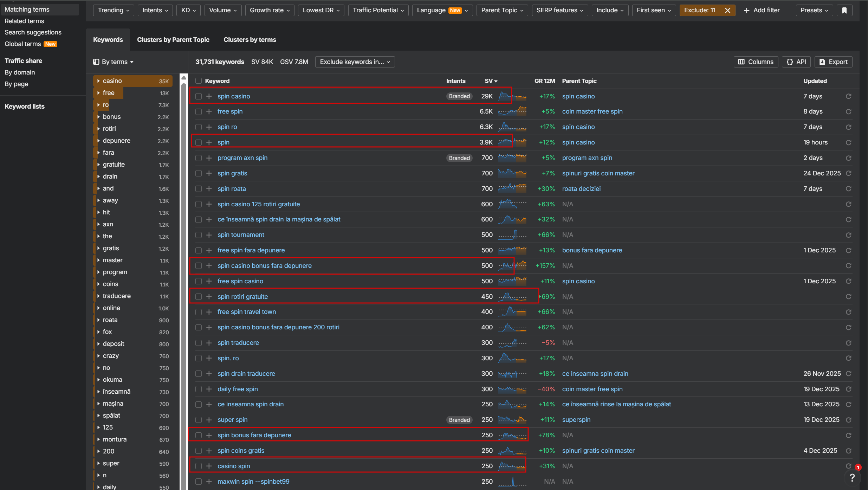The height and width of the screenshot is (490, 868).
Task: Switch to Clusters by Parent Topic tab
Action: [173, 40]
